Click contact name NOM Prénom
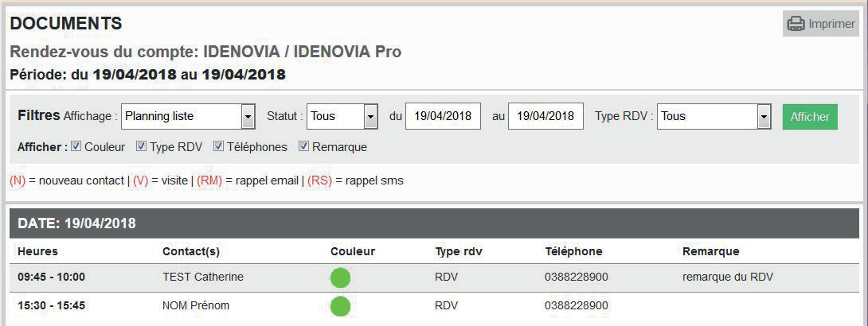868x326 pixels. (196, 305)
